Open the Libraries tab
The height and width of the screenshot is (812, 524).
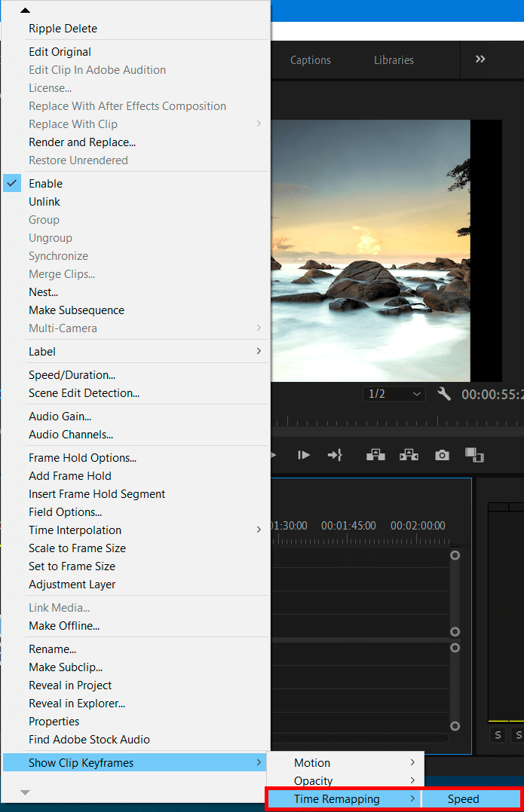[394, 60]
